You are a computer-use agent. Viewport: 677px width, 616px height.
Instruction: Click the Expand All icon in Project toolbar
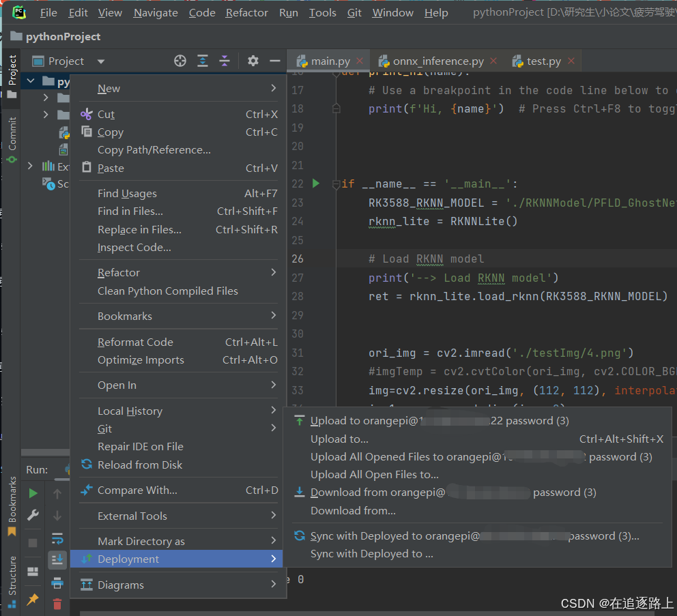tap(203, 61)
